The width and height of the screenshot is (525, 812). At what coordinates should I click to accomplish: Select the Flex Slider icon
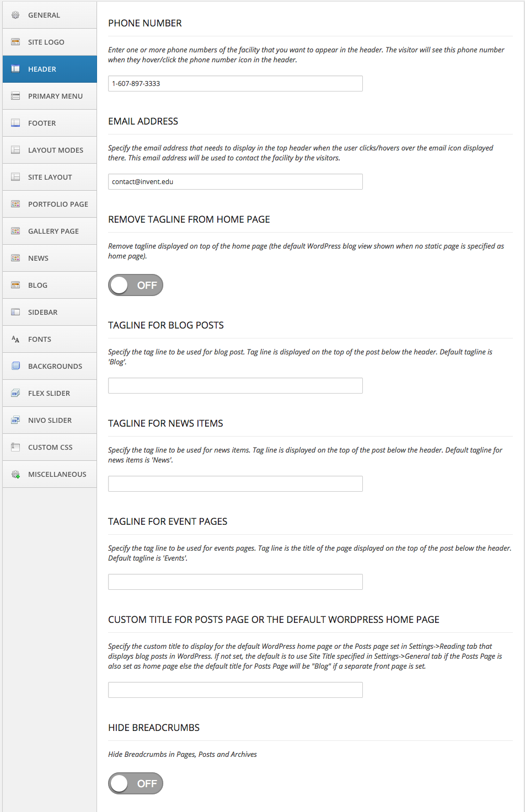(15, 393)
